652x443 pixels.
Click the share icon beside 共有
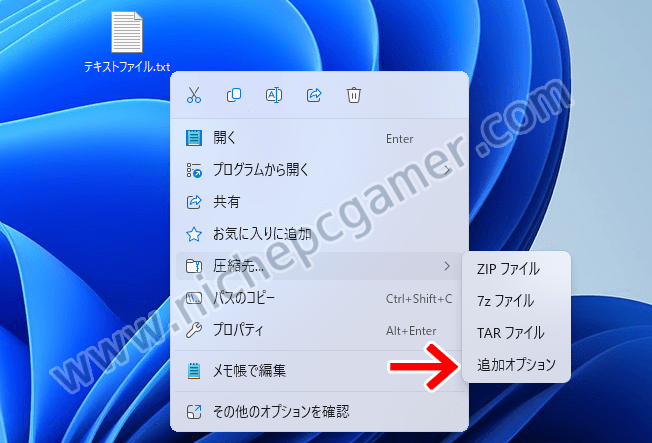pyautogui.click(x=194, y=202)
